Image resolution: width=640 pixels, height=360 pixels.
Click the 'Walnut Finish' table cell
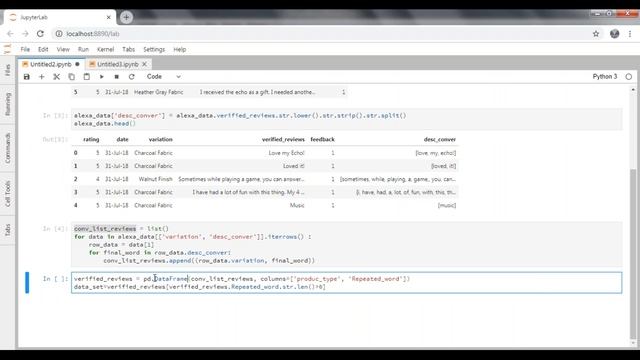[155, 179]
